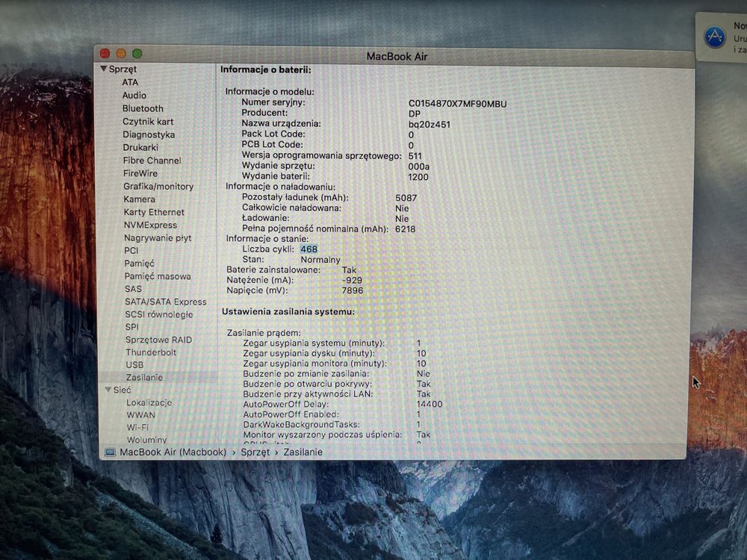747x560 pixels.
Task: Click the red close window button
Action: [x=105, y=53]
